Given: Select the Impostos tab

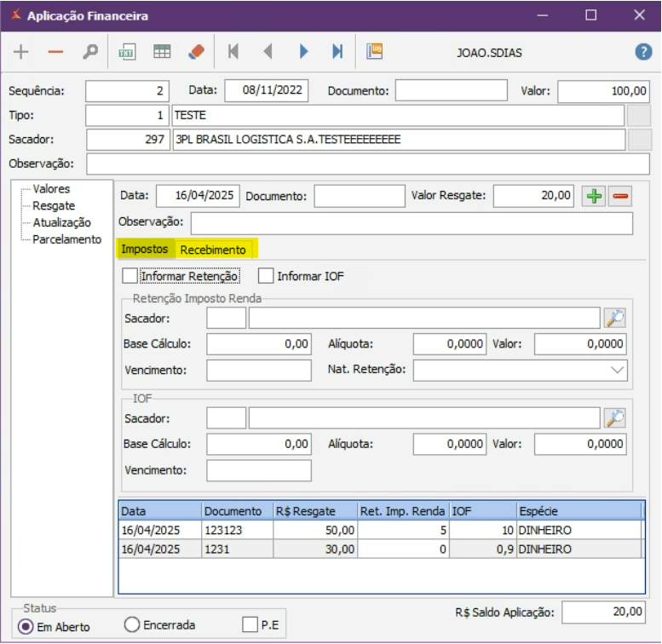Looking at the screenshot, I should [x=145, y=250].
